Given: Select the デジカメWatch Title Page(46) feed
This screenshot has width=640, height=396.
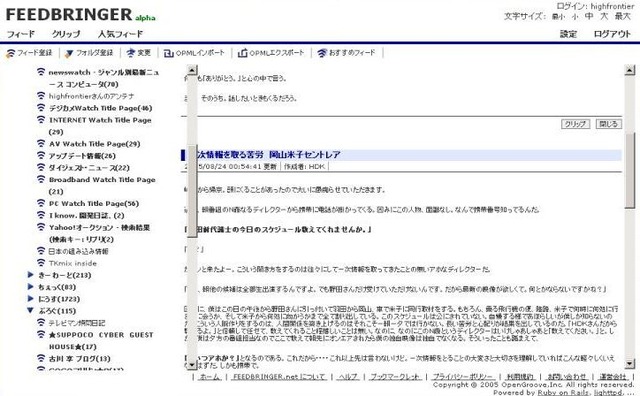Looking at the screenshot, I should point(100,108).
